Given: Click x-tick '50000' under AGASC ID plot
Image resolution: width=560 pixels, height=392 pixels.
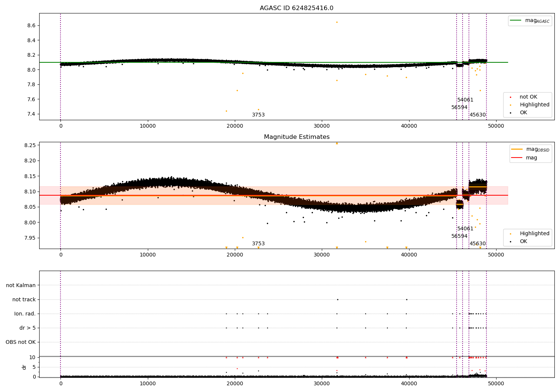Looking at the screenshot, I should (x=496, y=126).
